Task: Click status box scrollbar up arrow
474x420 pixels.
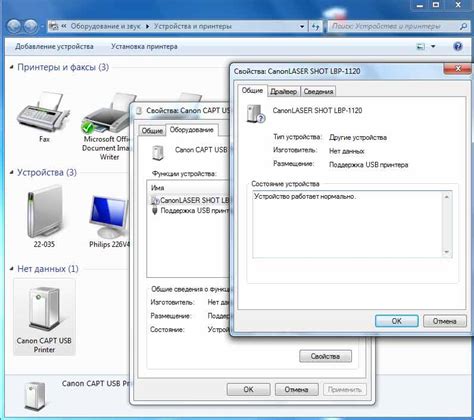Action: (447, 197)
